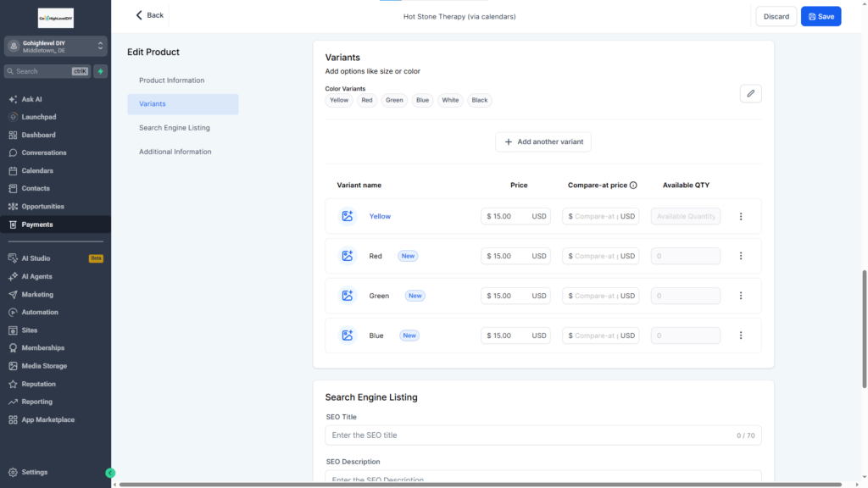Viewport: 868px width, 488px height.
Task: Save the product changes
Action: [821, 17]
